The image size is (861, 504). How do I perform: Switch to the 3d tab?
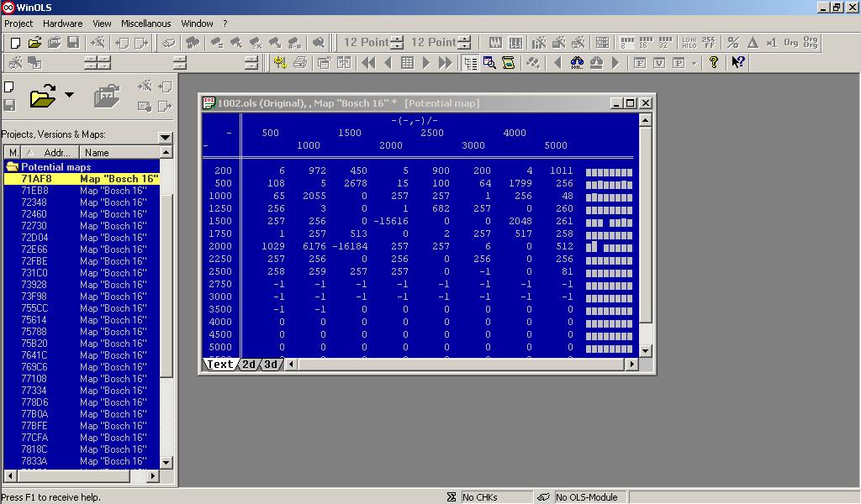click(x=271, y=365)
